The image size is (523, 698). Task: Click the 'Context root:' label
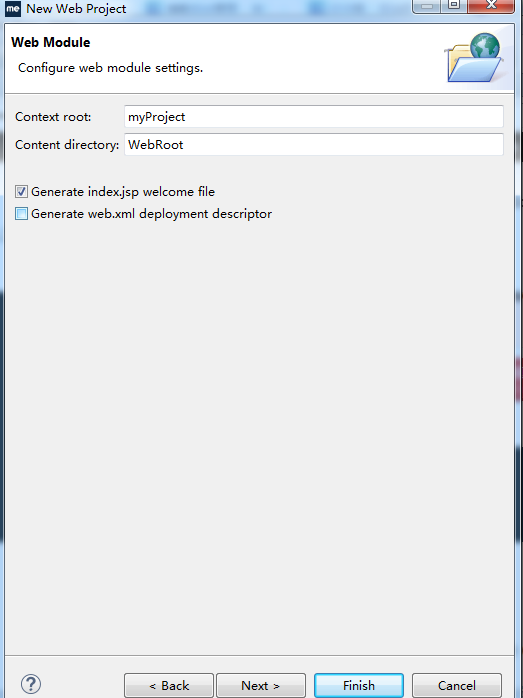coord(53,117)
